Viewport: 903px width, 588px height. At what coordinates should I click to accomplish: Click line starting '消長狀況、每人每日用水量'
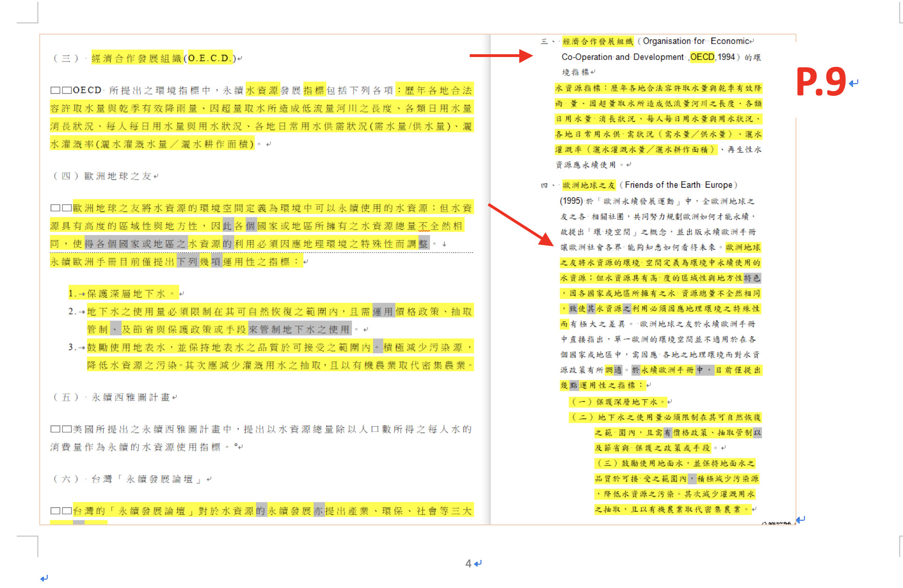pyautogui.click(x=262, y=126)
